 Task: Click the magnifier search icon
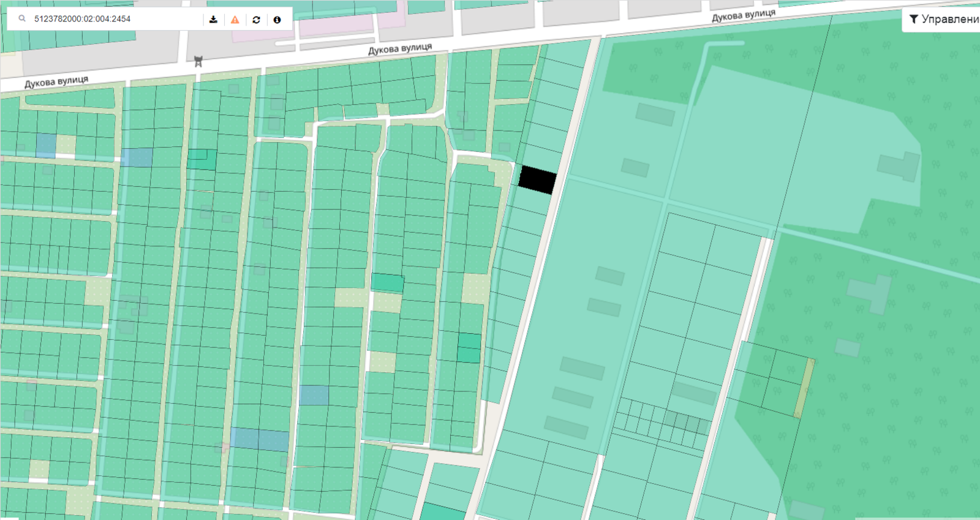click(22, 19)
